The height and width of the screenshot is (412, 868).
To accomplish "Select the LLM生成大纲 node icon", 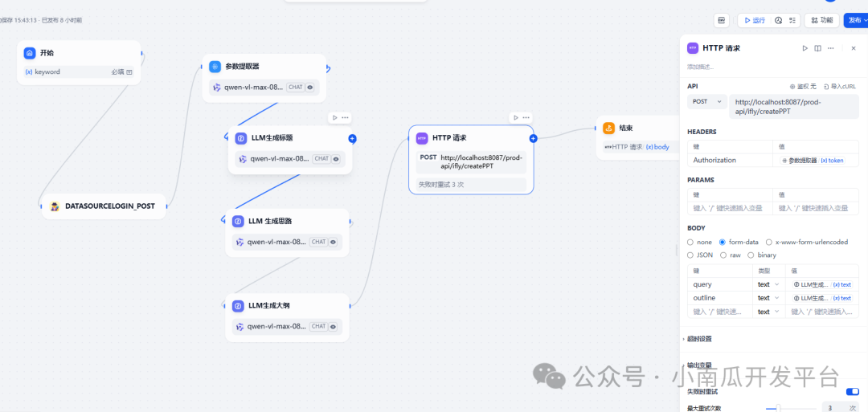I will (238, 306).
